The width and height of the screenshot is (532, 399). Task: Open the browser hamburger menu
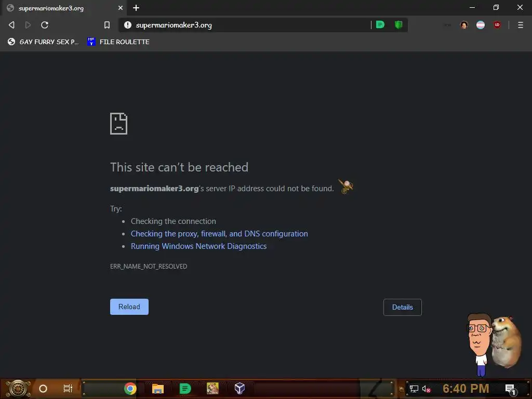pos(520,25)
